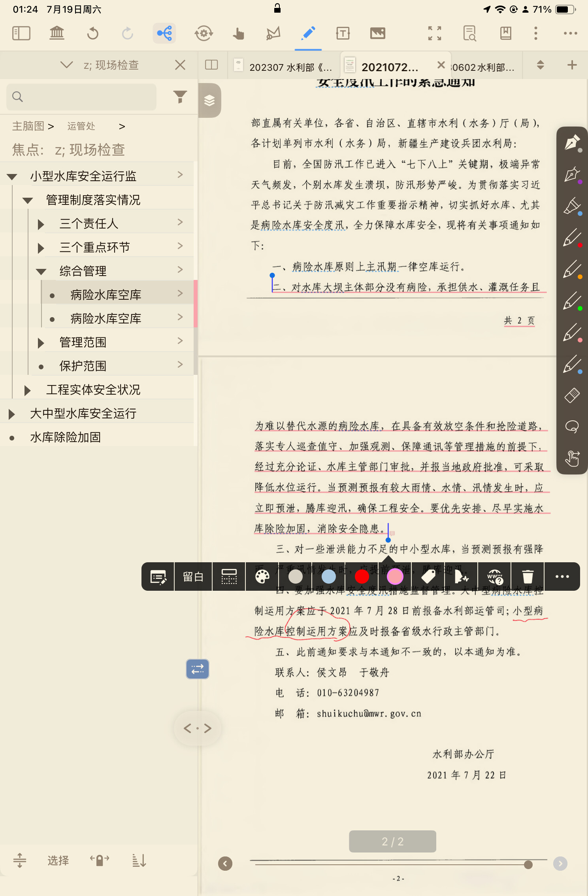Switch to the 202307 水利部 tab
Screen dimensions: 588x896
click(283, 66)
